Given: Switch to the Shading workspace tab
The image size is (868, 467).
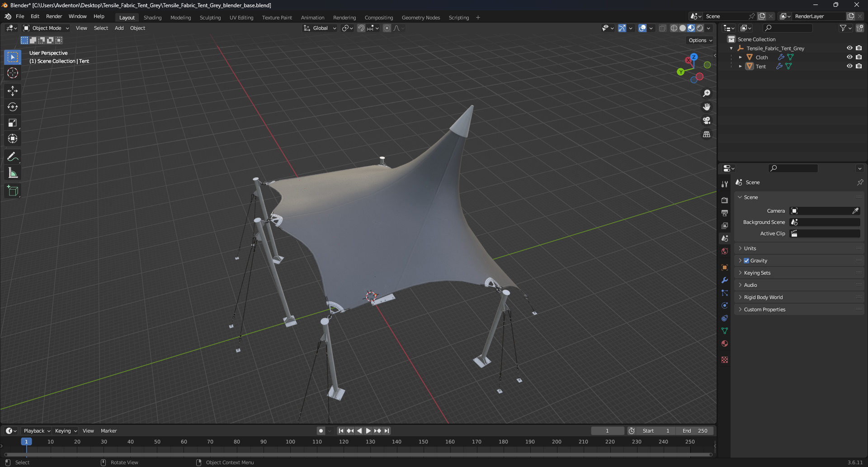Looking at the screenshot, I should [x=152, y=18].
